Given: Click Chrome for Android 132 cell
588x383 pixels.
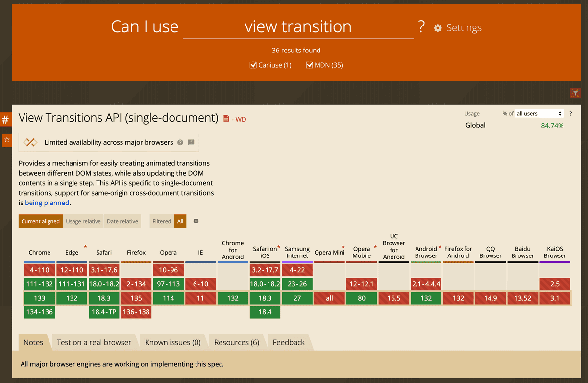Looking at the screenshot, I should click(233, 298).
